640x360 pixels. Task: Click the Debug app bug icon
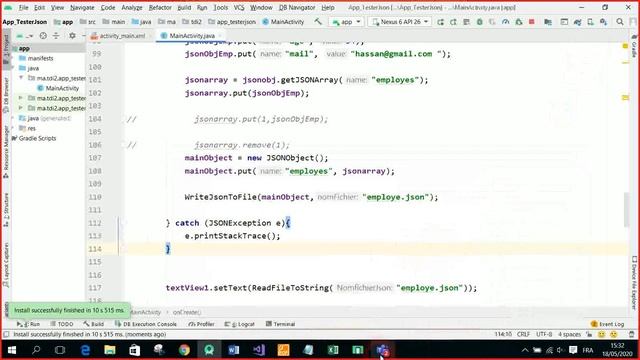point(480,22)
